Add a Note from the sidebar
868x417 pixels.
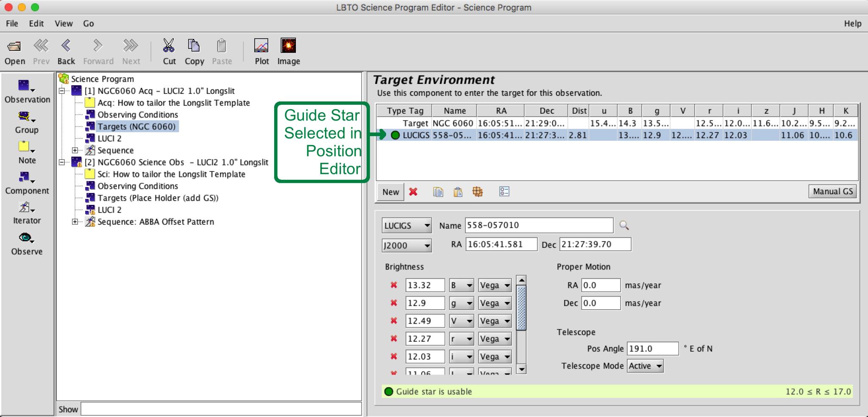pos(26,147)
